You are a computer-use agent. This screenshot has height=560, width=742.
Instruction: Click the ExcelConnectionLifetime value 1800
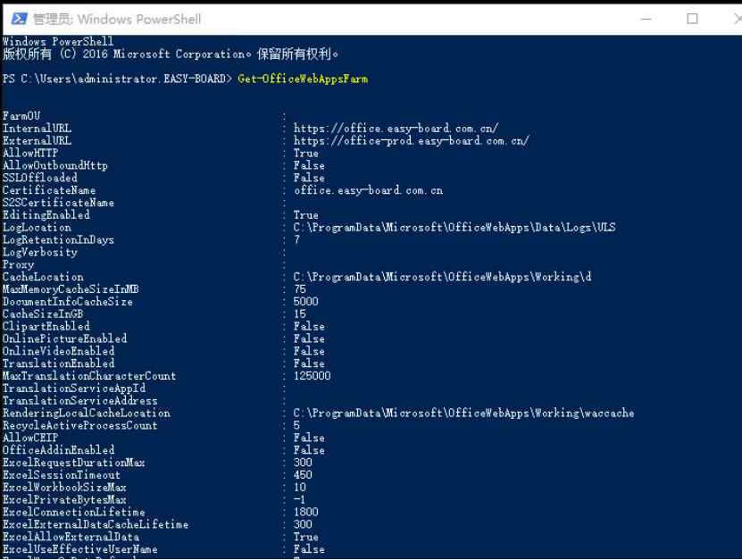coord(305,512)
